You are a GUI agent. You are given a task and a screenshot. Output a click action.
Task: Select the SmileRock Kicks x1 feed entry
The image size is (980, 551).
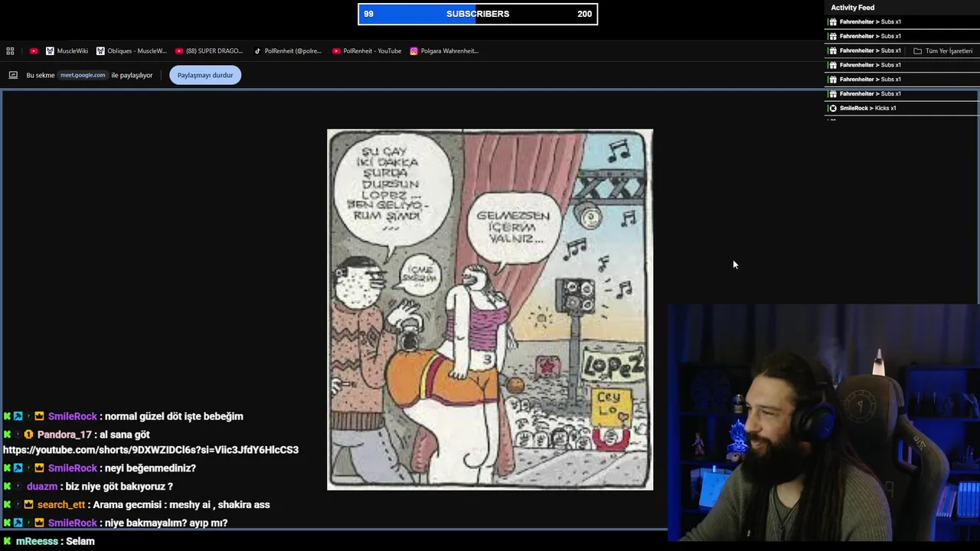(901, 108)
